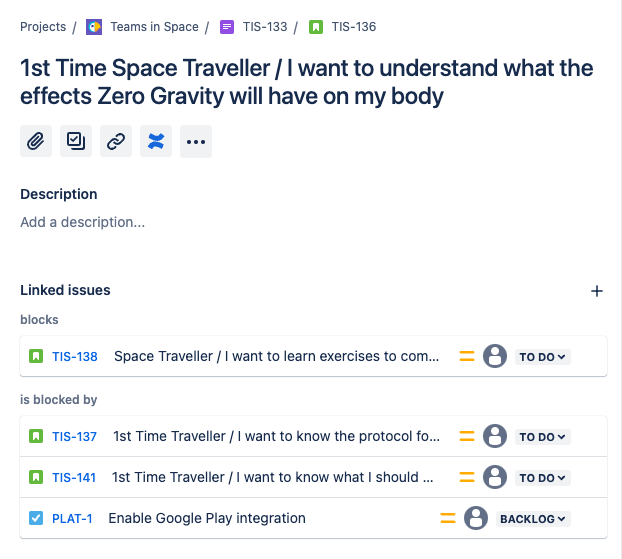
Task: Click the Add a description field
Action: (82, 222)
